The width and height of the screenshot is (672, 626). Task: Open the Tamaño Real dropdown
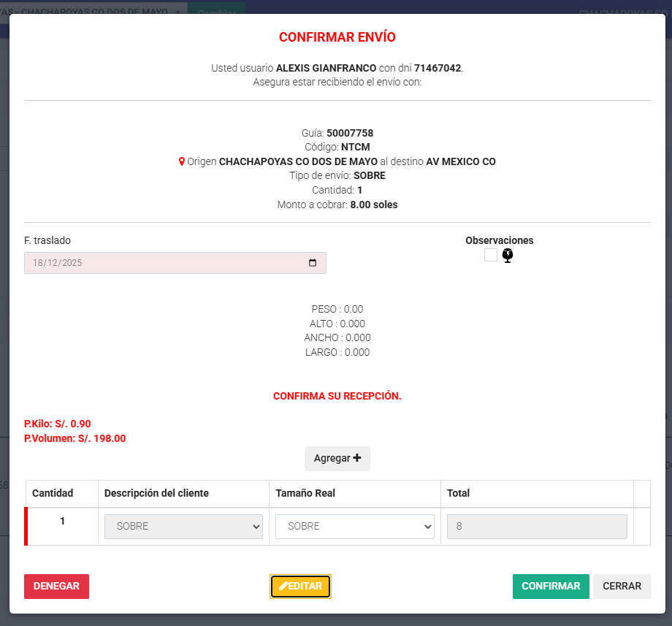tap(354, 526)
